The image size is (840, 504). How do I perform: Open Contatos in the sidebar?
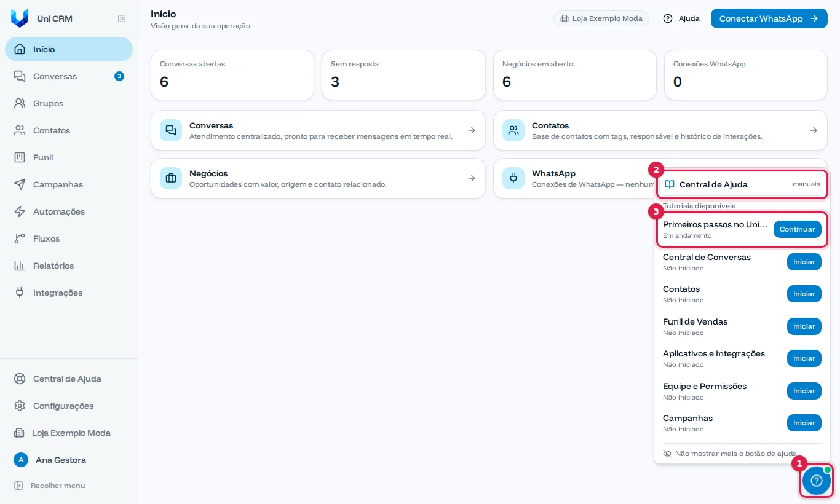pyautogui.click(x=69, y=130)
